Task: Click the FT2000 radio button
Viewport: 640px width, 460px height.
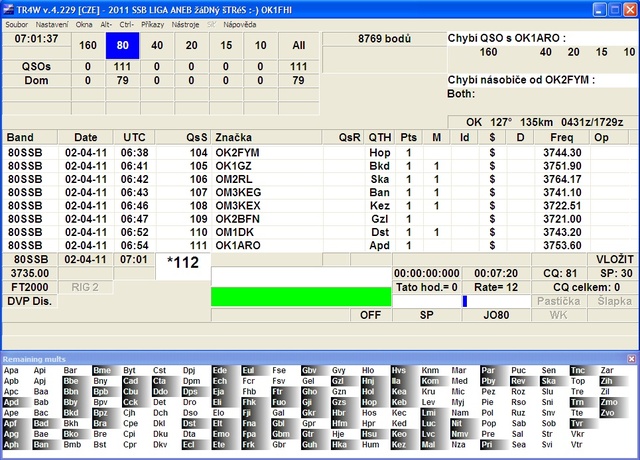Action: [32, 286]
